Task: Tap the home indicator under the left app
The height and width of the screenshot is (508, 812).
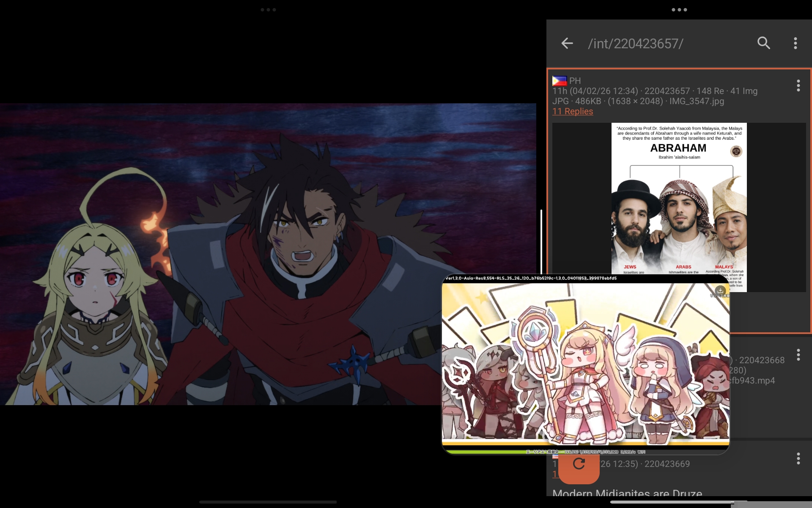Action: click(x=268, y=502)
